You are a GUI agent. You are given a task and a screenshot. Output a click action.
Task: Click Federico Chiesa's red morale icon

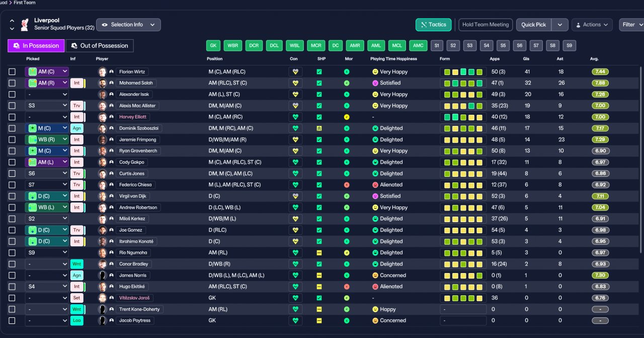coord(347,185)
